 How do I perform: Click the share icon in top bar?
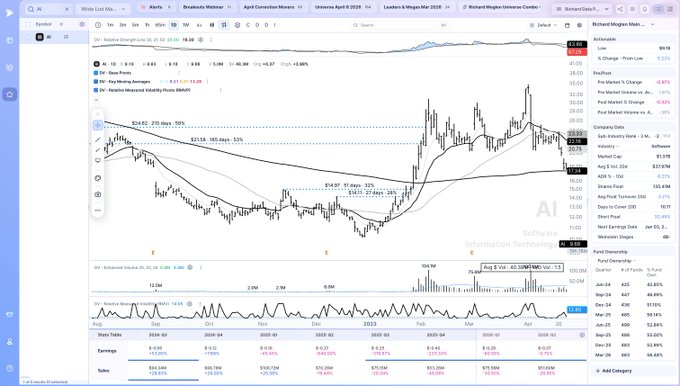pyautogui.click(x=620, y=9)
